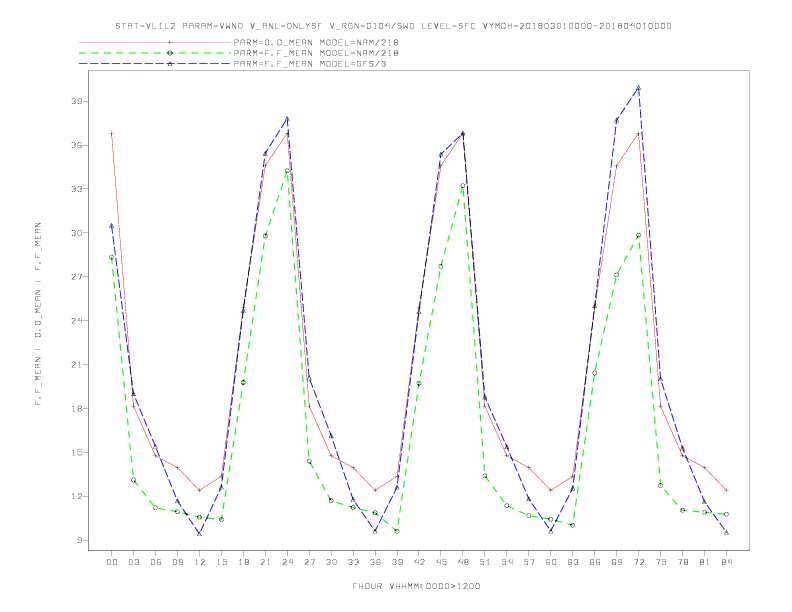This screenshot has width=792, height=612.
Task: Click x-axis tick label 81
Action: click(x=705, y=562)
